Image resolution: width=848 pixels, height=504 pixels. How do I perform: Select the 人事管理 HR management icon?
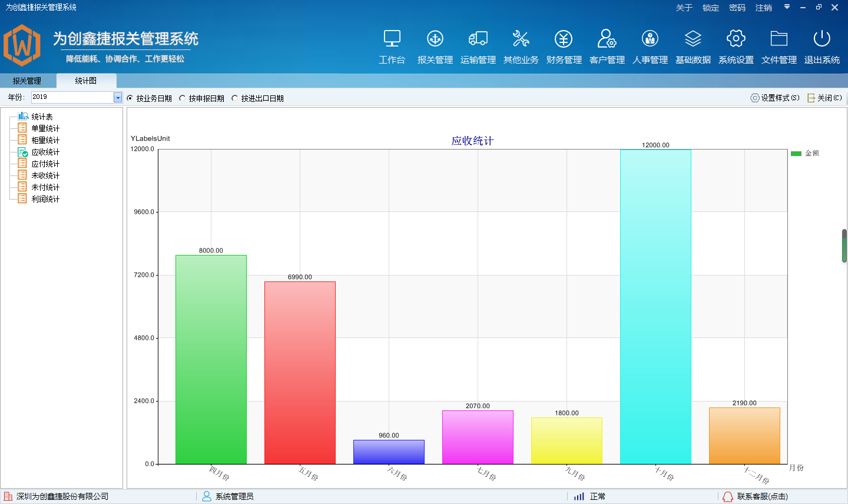650,46
